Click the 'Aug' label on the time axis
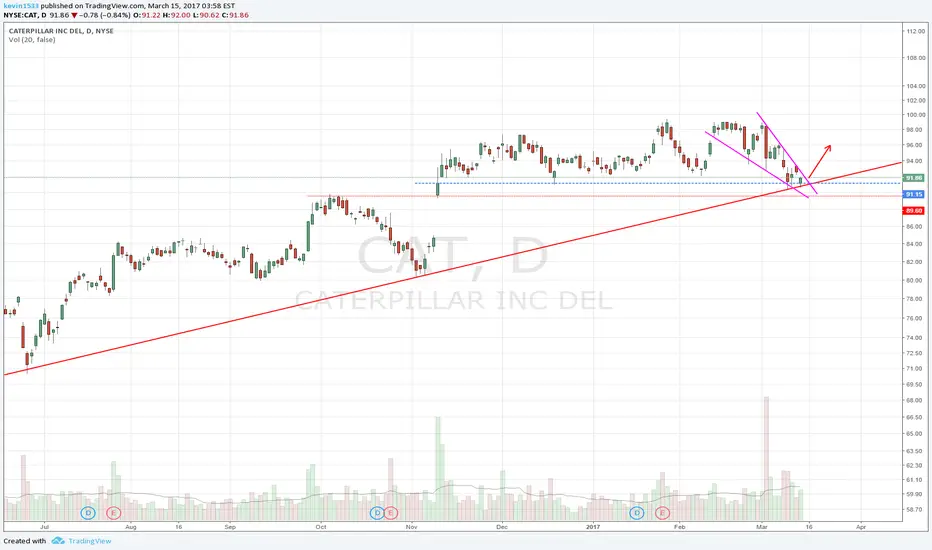The width and height of the screenshot is (932, 550). pyautogui.click(x=131, y=527)
